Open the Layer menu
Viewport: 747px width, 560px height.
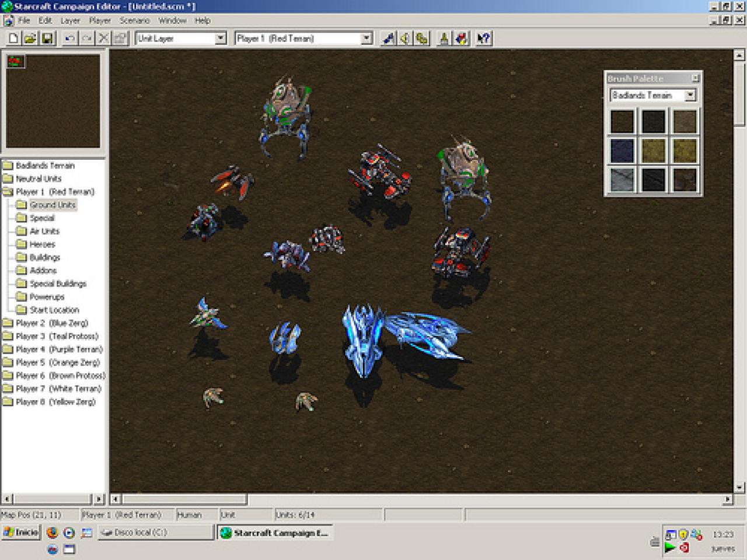point(70,20)
